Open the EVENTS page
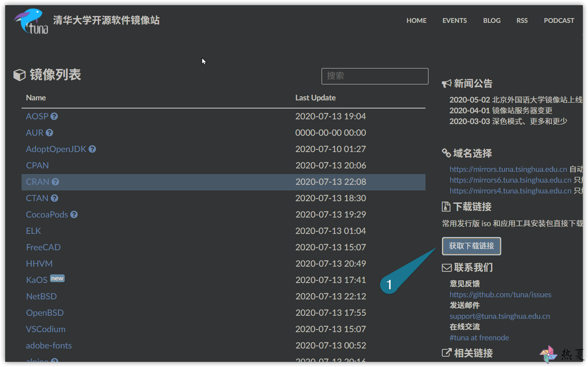 (454, 20)
